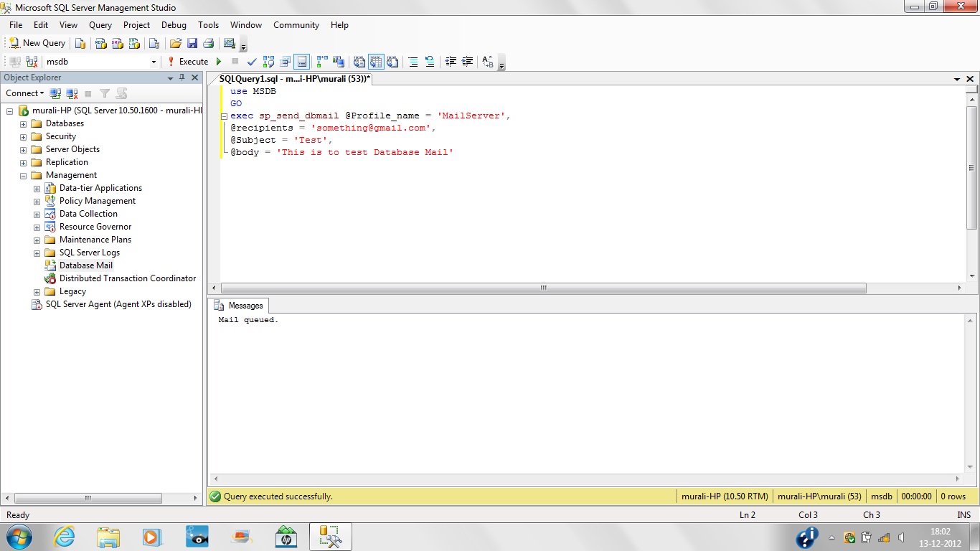Comment out the selected lines icon
980x551 pixels.
click(413, 62)
